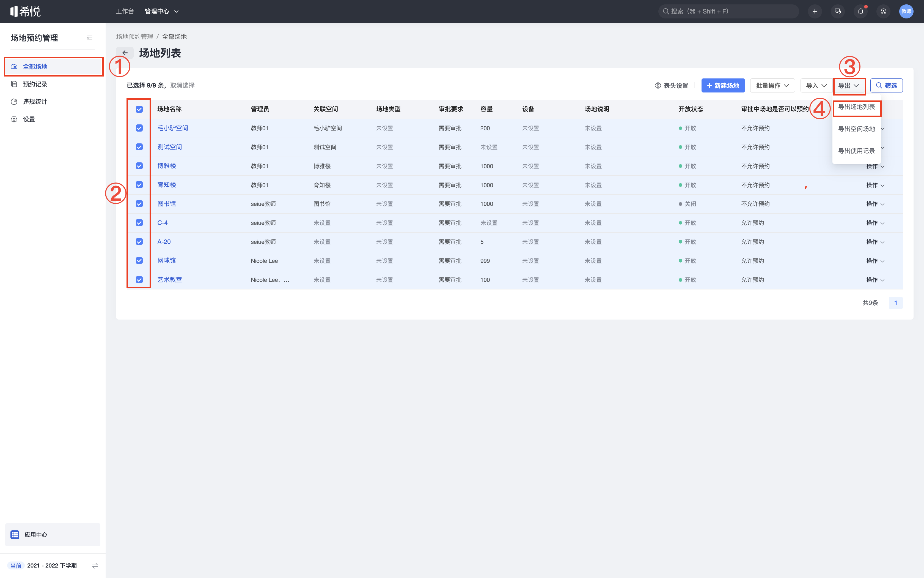Collapse the sidebar with the fold icon
The width and height of the screenshot is (924, 578).
point(90,38)
